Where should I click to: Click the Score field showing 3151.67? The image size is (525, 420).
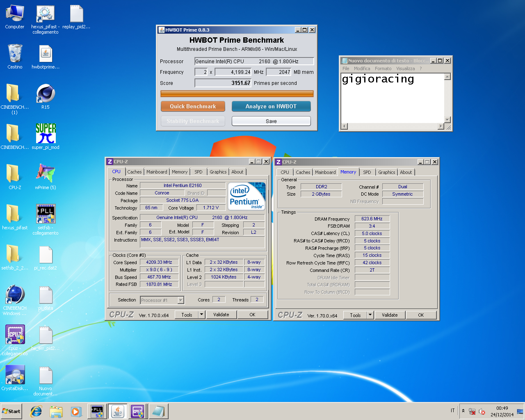click(x=223, y=83)
